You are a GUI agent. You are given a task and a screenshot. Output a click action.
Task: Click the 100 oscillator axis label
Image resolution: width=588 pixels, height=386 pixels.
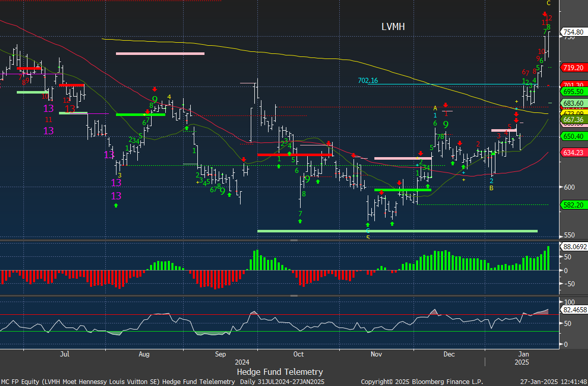click(x=569, y=303)
